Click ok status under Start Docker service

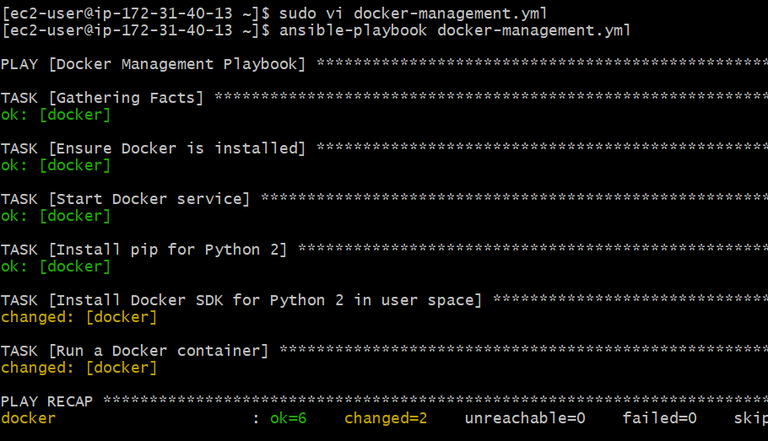[x=56, y=215]
